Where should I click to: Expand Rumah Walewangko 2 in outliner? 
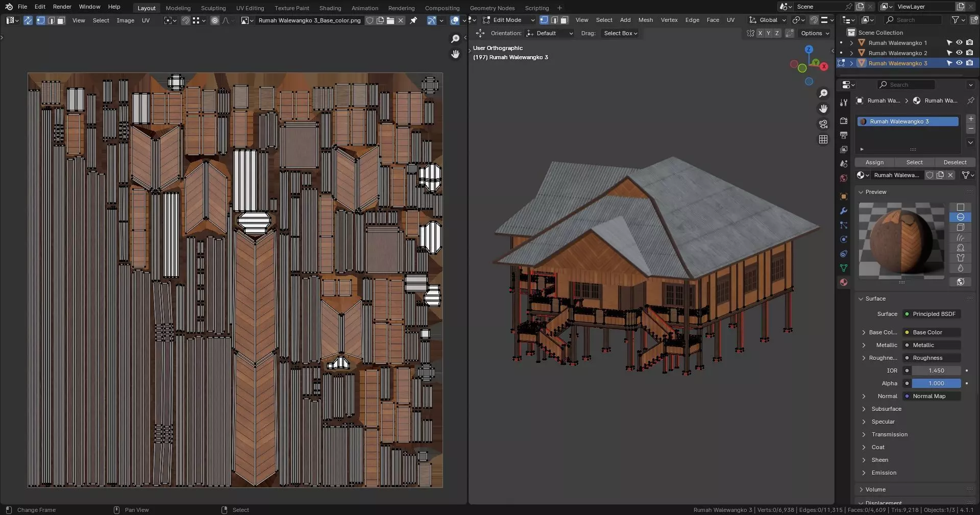(x=851, y=53)
